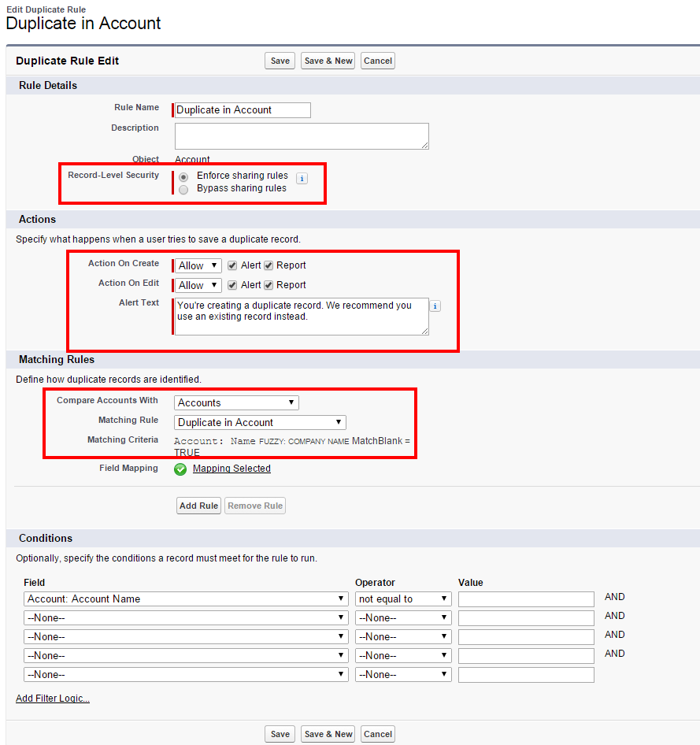Open second condition row Operator dropdown
This screenshot has height=745, width=700.
click(403, 618)
